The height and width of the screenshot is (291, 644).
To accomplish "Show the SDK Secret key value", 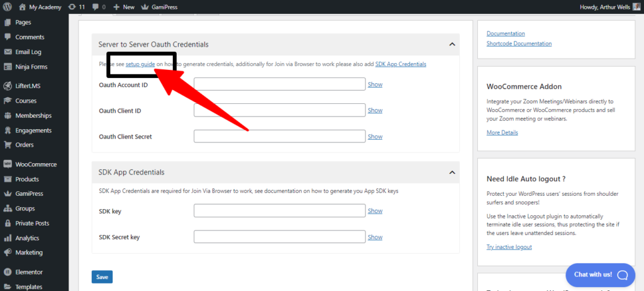I will [375, 237].
